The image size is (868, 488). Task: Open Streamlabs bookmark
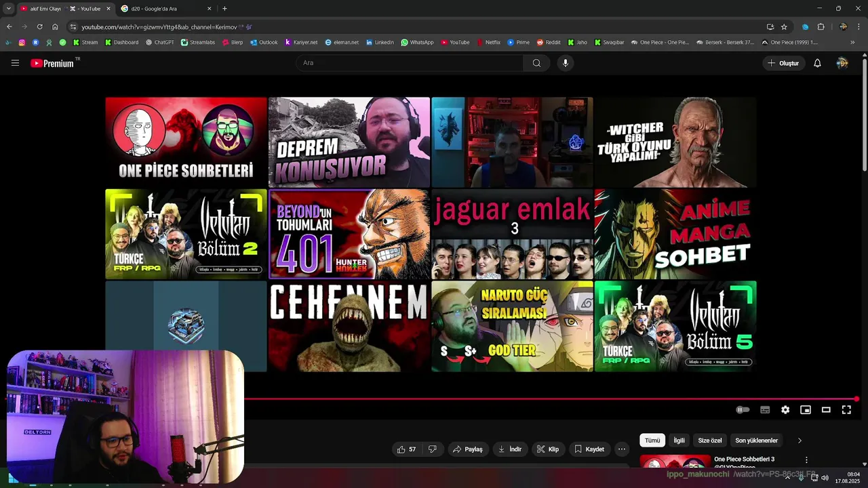(x=198, y=42)
